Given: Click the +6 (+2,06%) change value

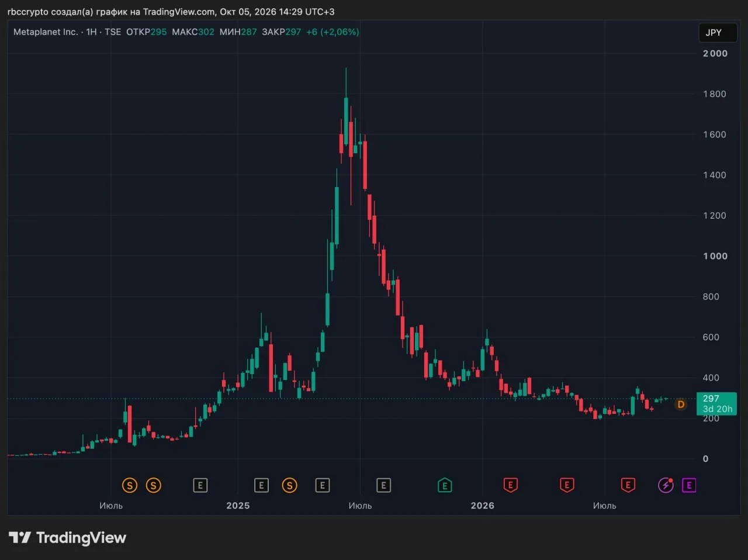Looking at the screenshot, I should [x=333, y=32].
